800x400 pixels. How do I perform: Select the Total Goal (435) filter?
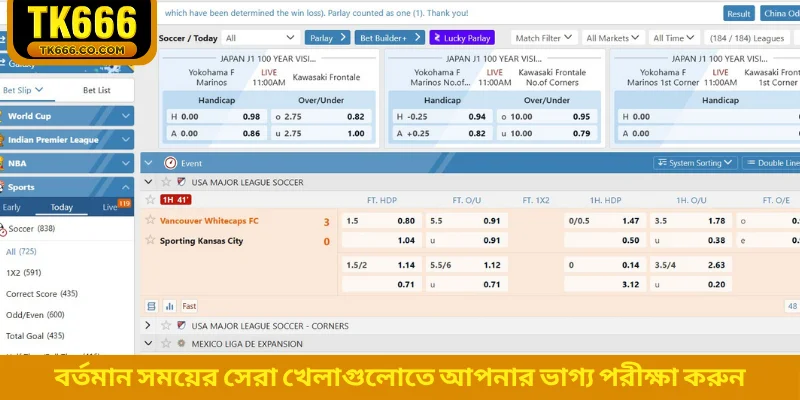pos(35,336)
